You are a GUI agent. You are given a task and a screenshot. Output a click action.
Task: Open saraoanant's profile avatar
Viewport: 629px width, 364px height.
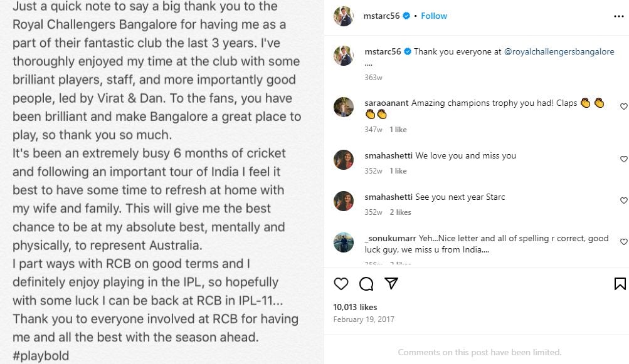(343, 107)
